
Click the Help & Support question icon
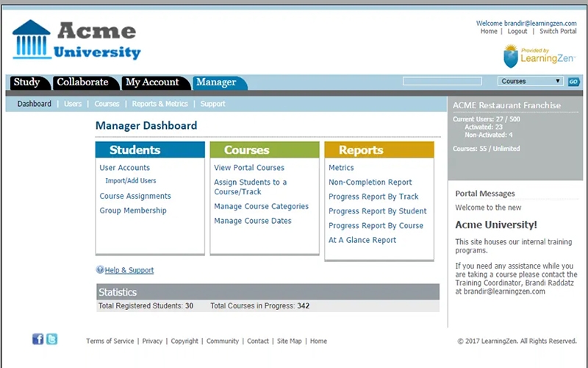100,270
